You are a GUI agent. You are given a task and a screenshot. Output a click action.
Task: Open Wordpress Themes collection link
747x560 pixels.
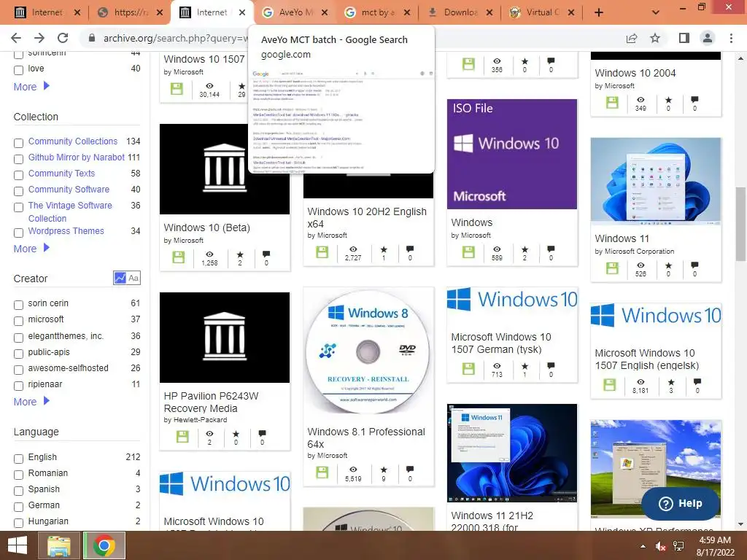tap(66, 231)
